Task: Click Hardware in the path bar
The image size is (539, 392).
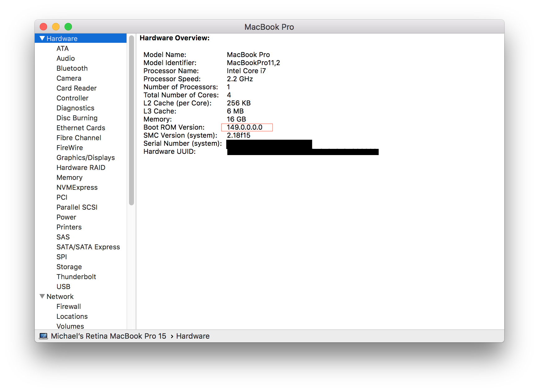Action: click(x=193, y=336)
